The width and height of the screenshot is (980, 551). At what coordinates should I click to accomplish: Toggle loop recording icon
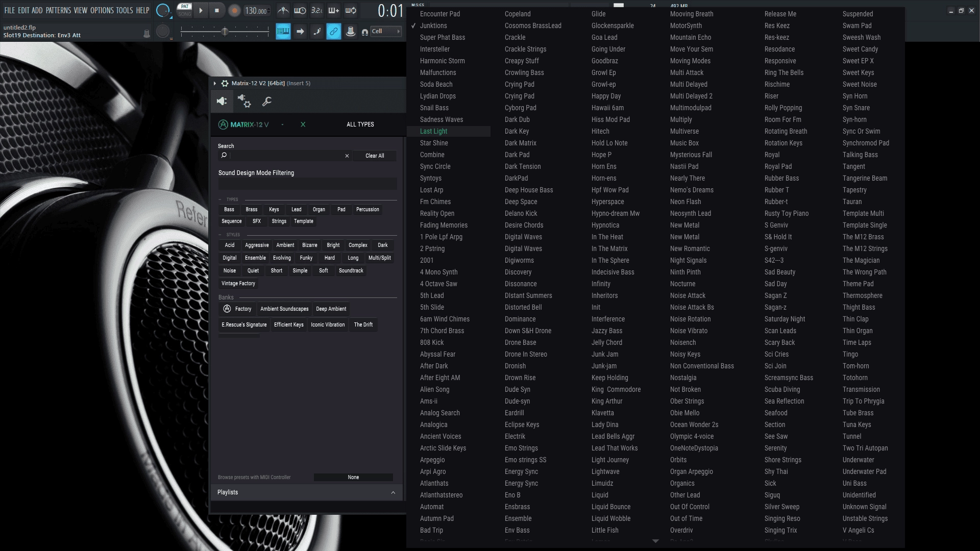coord(351,10)
